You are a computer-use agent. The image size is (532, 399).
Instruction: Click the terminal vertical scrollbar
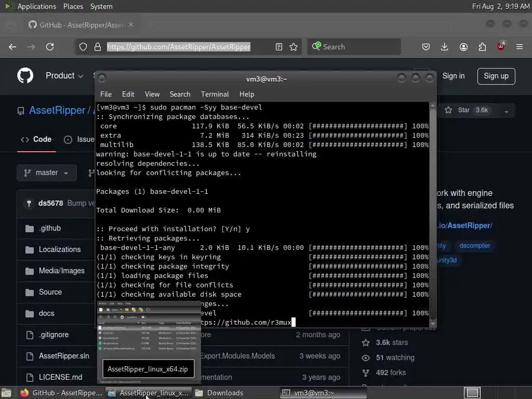click(x=433, y=214)
